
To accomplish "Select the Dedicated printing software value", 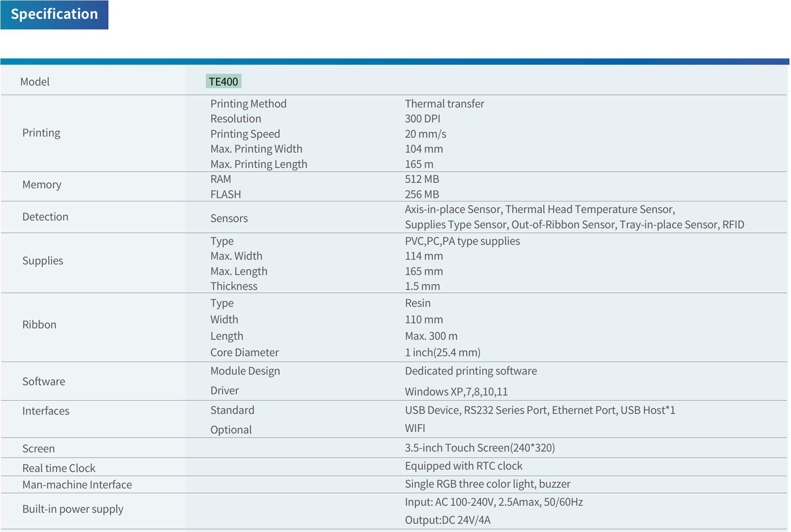I will click(x=471, y=371).
